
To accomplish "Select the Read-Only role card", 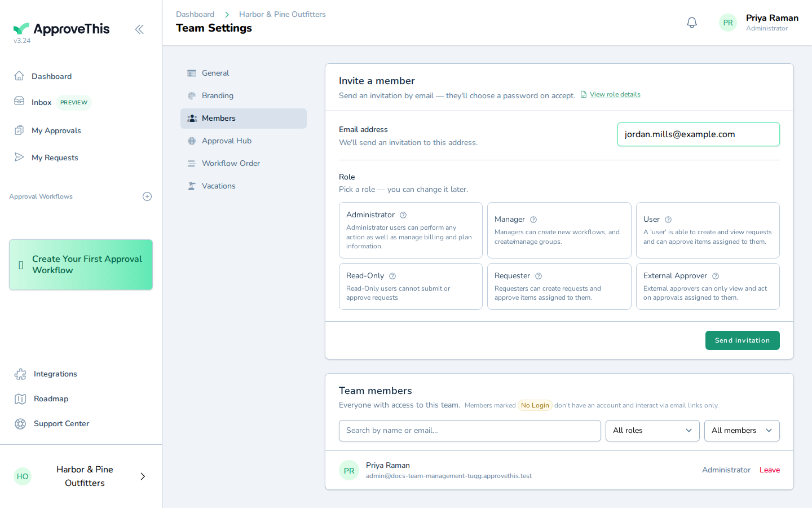I will click(x=411, y=286).
